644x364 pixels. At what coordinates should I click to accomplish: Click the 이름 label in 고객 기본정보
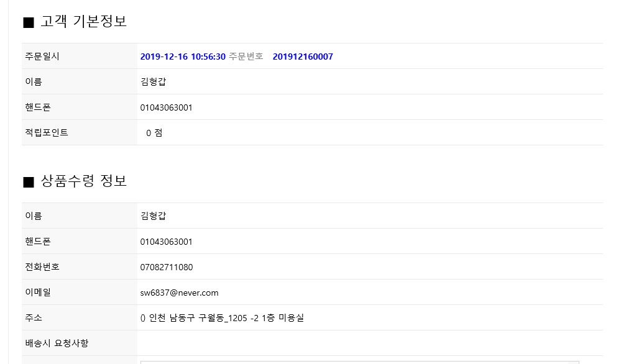click(34, 81)
